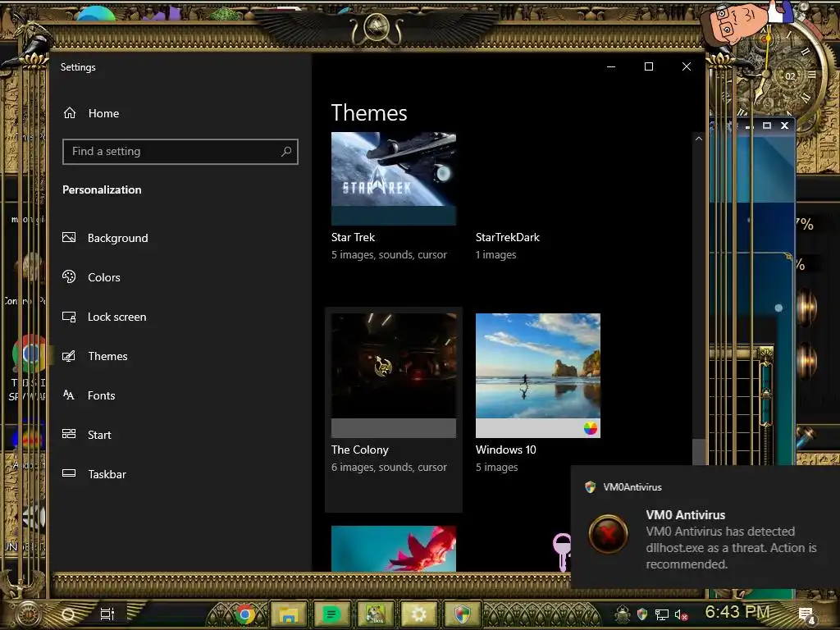840x630 pixels.
Task: Open Google Chrome from the taskbar
Action: [x=245, y=614]
